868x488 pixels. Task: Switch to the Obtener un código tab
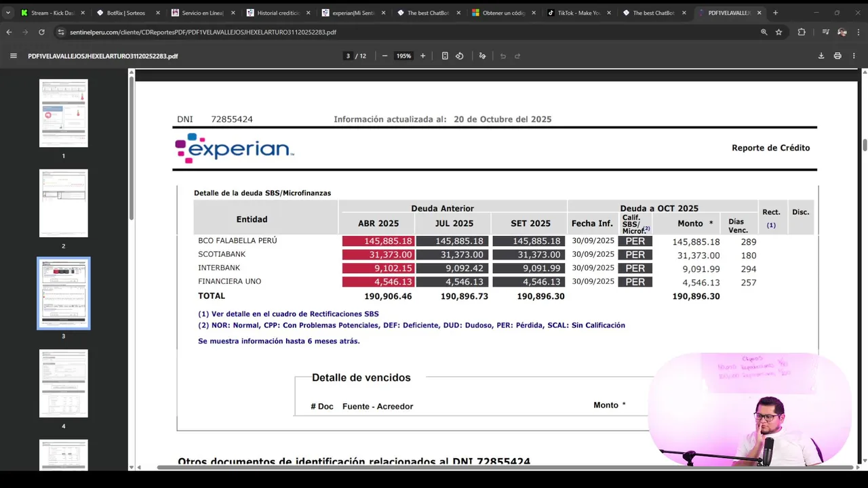click(502, 13)
